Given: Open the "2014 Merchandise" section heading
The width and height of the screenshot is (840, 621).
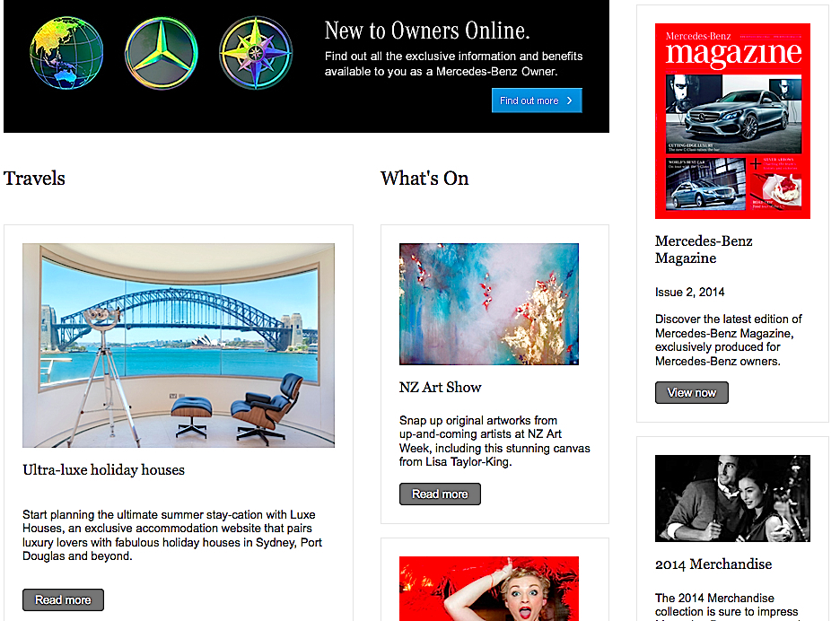Looking at the screenshot, I should (713, 564).
